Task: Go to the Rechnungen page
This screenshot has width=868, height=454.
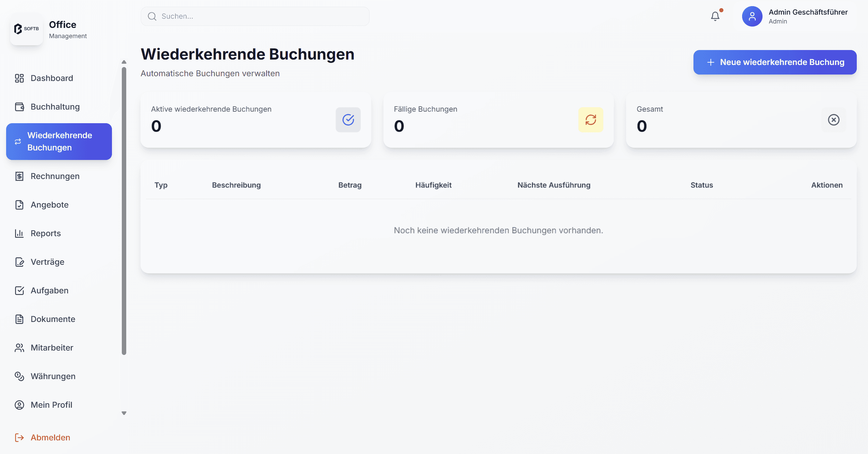Action: [55, 176]
